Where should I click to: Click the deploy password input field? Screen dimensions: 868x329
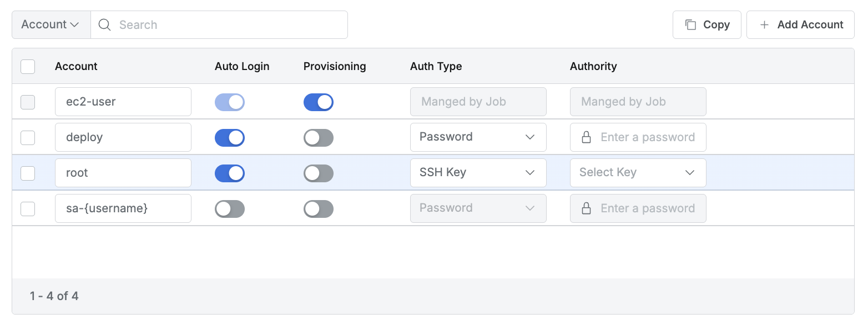click(647, 137)
